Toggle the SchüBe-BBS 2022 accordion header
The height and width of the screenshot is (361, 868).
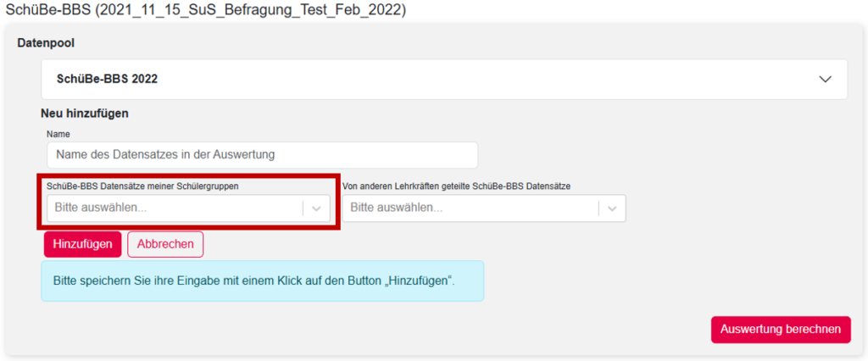coord(443,79)
